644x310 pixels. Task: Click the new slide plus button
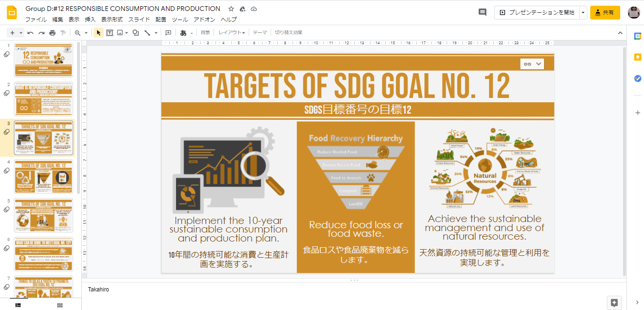pos(12,33)
